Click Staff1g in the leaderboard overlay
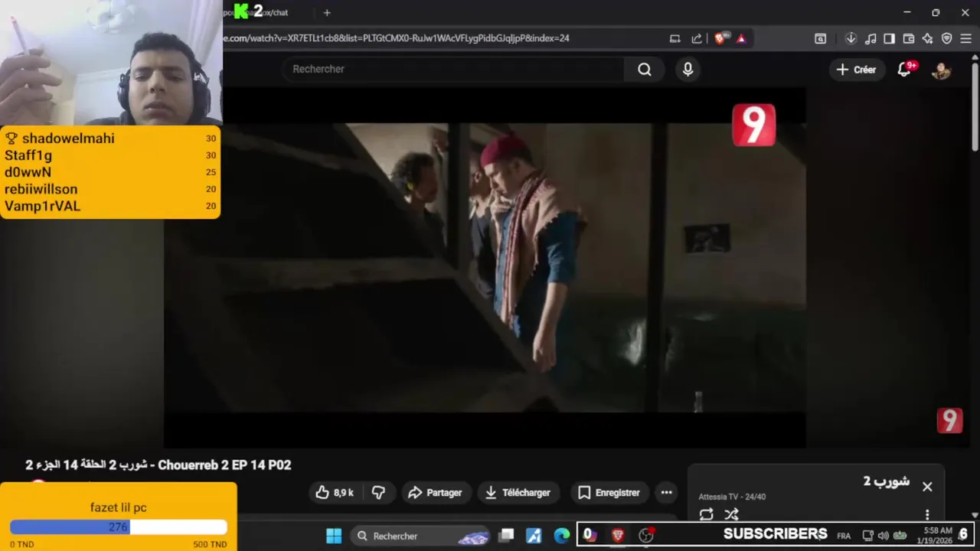 click(28, 155)
